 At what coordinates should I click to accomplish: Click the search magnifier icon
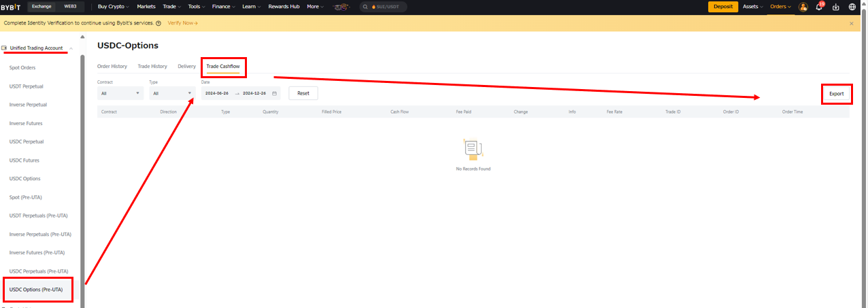pos(365,7)
